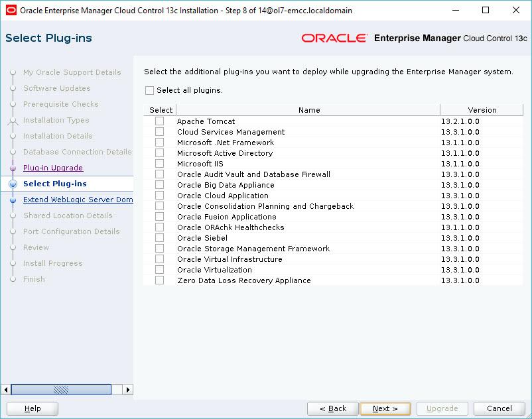
Task: Click the Oracle Siebel plug-in name
Action: [x=202, y=238]
